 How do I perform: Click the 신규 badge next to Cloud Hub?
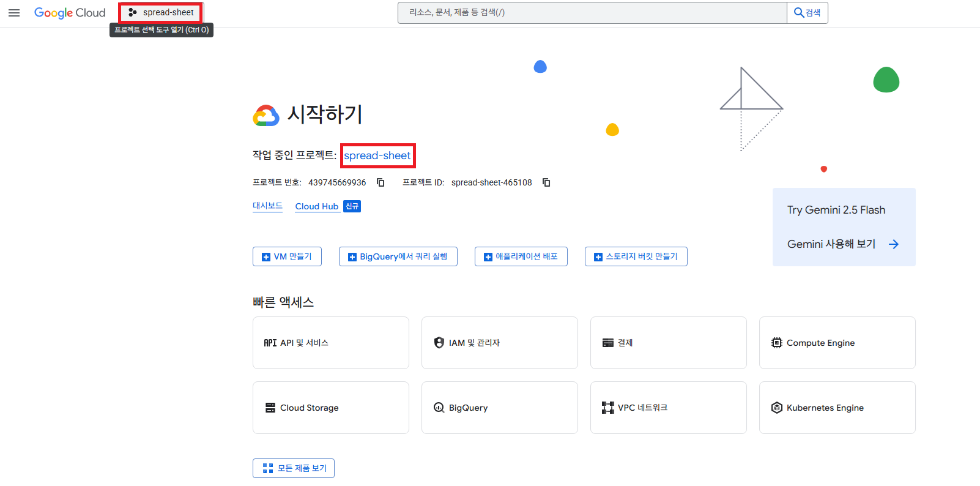tap(352, 206)
